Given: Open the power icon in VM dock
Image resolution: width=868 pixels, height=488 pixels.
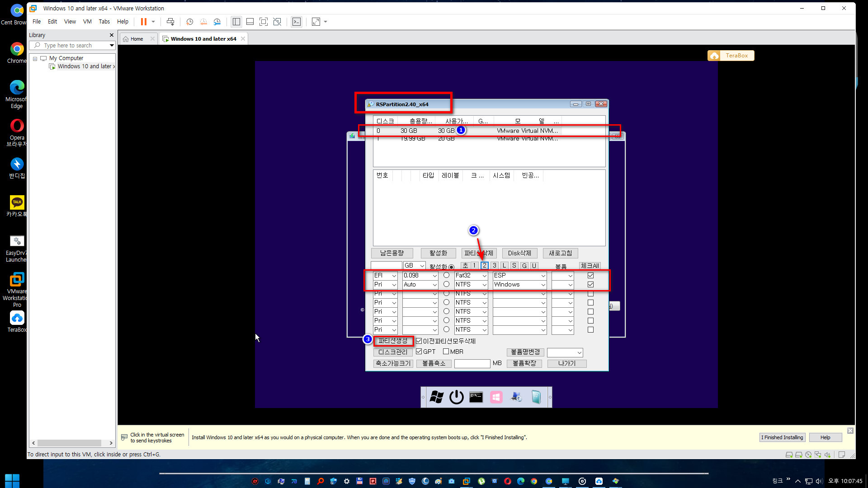Looking at the screenshot, I should 456,397.
